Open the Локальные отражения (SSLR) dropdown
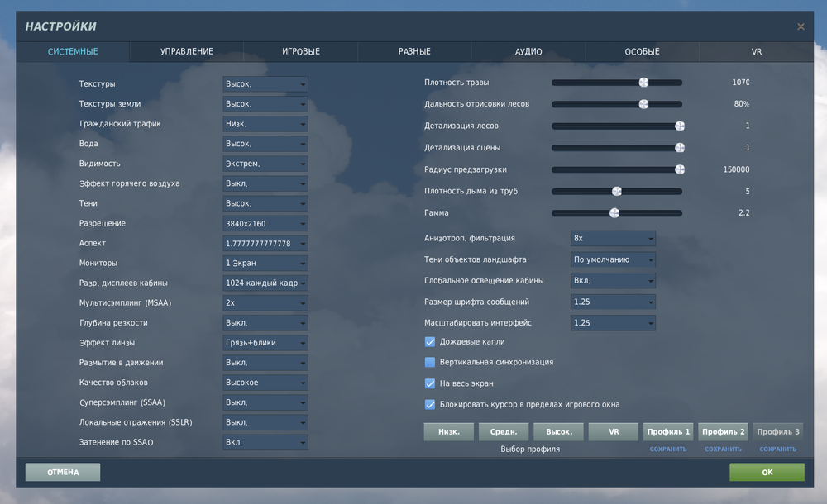Screen dimensions: 827x504 (x=265, y=422)
